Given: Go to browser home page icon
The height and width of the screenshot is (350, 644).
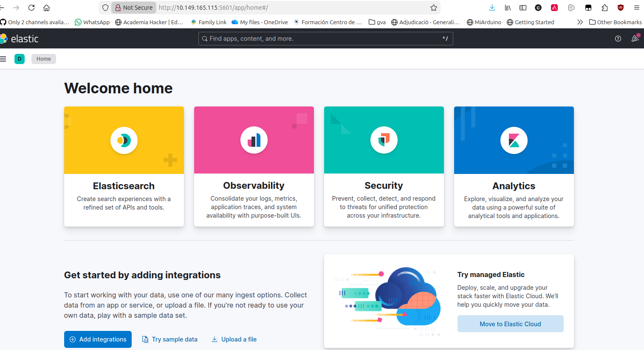Looking at the screenshot, I should click(x=47, y=8).
